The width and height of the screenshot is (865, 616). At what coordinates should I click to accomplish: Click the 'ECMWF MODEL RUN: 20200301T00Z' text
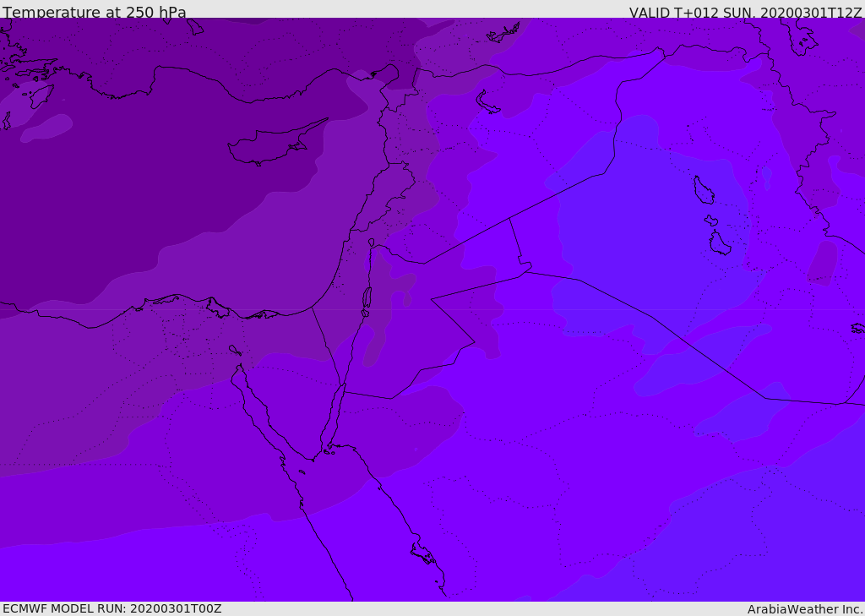(112, 608)
